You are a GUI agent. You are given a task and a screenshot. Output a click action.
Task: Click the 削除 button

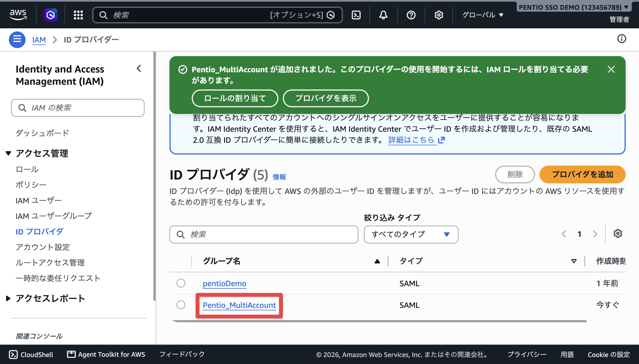point(515,174)
